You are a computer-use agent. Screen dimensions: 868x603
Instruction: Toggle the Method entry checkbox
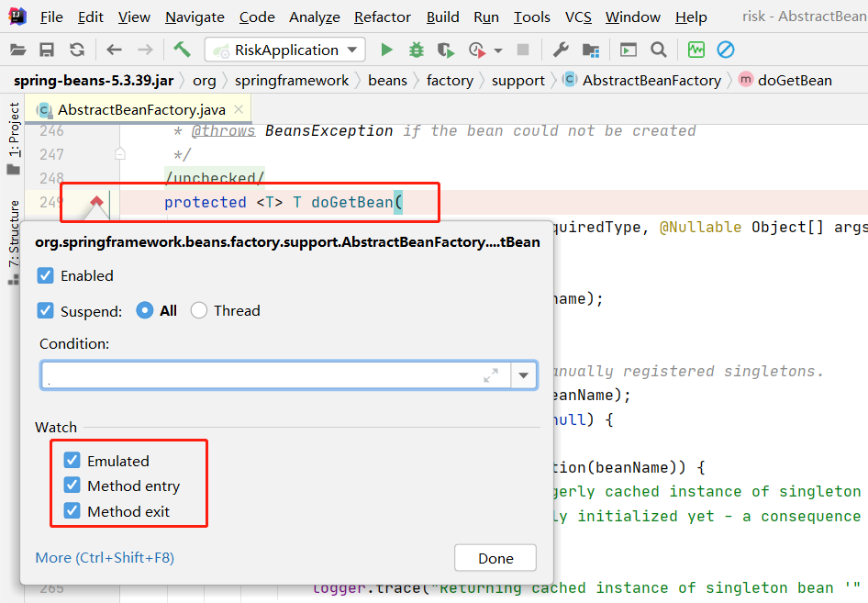pyautogui.click(x=72, y=485)
